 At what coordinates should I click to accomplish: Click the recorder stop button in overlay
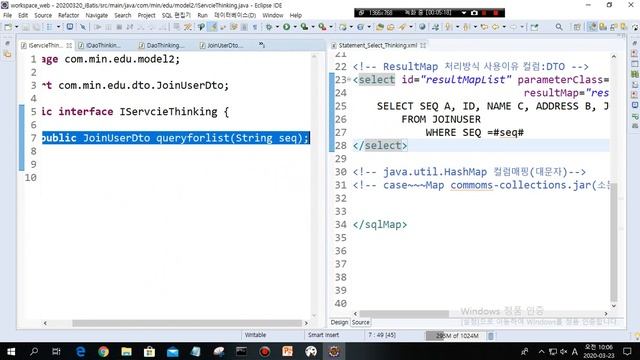click(496, 13)
